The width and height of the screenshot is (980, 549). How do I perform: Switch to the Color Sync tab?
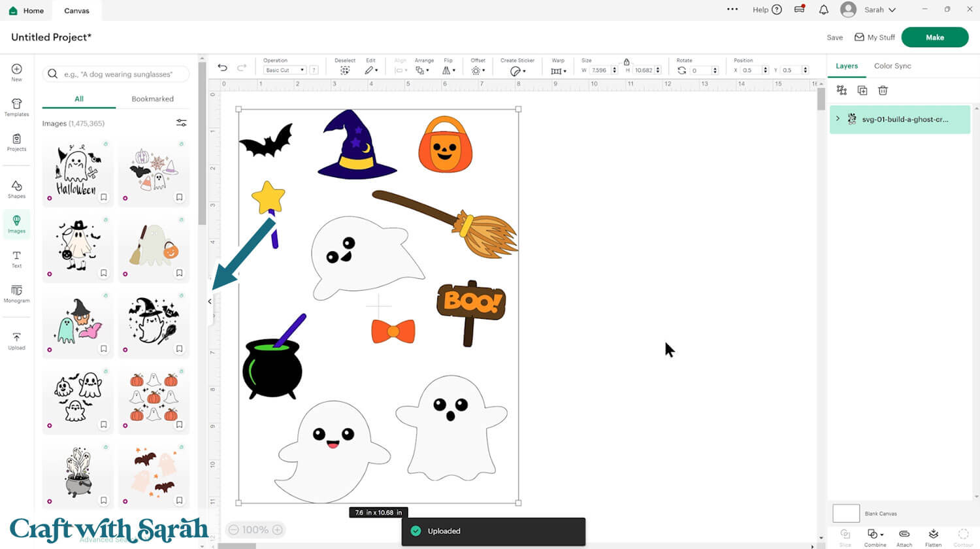click(892, 66)
